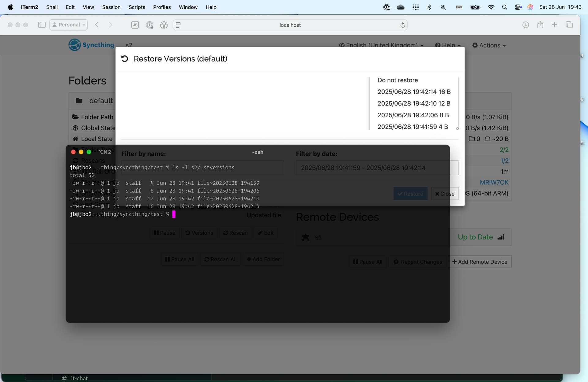Open the Help dropdown in Syncthing
588x382 pixels.
(448, 45)
